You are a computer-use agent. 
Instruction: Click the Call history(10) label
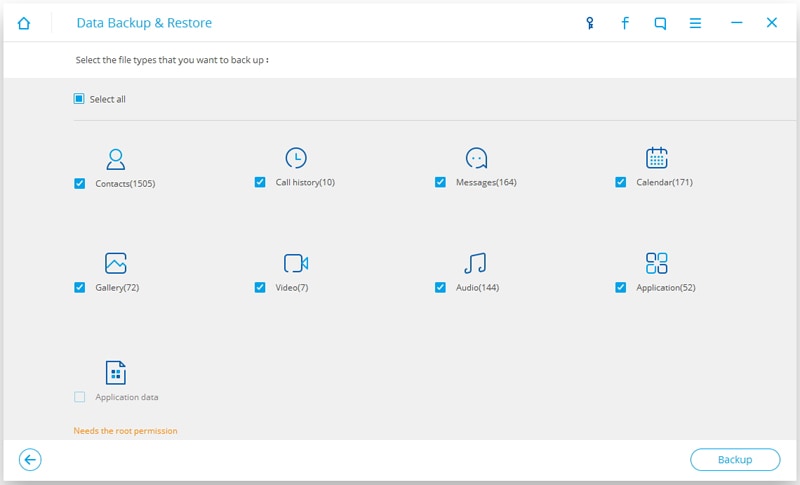pyautogui.click(x=305, y=182)
